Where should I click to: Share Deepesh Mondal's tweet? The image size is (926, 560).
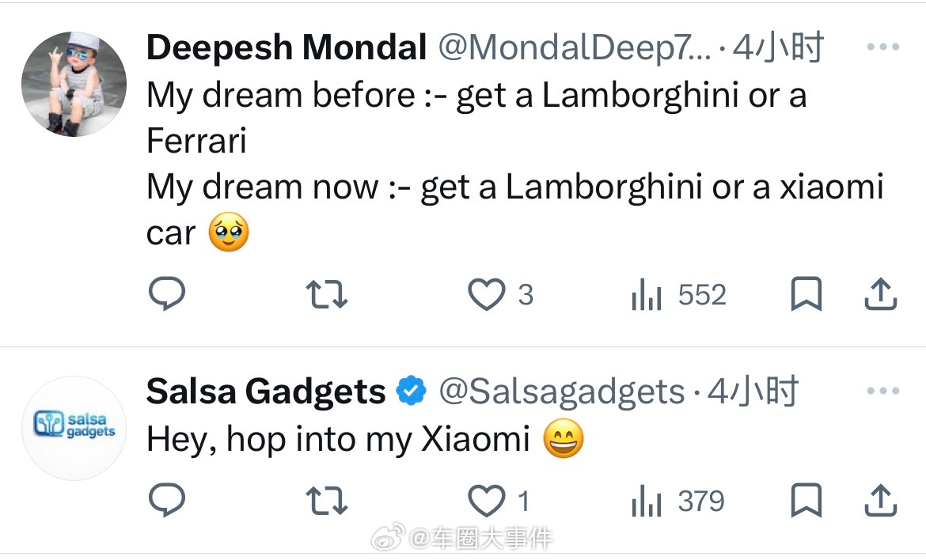(879, 295)
